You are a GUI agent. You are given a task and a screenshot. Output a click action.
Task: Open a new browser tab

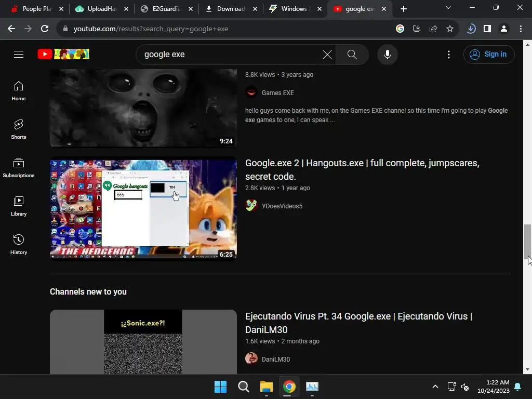point(403,9)
